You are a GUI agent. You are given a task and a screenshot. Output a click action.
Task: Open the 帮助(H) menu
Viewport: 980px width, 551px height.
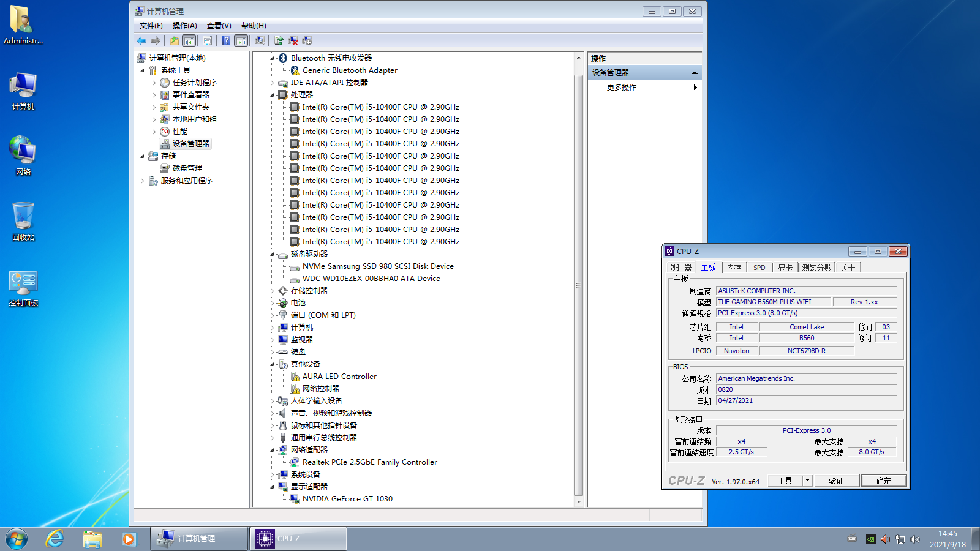tap(254, 26)
